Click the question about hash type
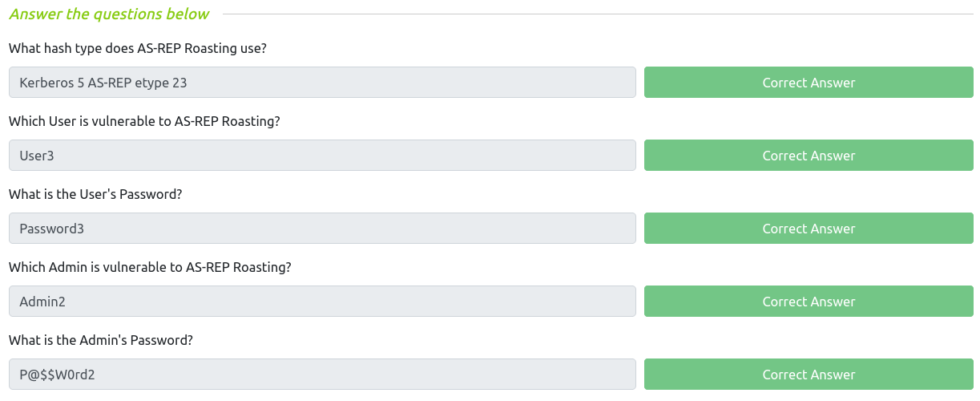Image resolution: width=980 pixels, height=401 pixels. 137,48
